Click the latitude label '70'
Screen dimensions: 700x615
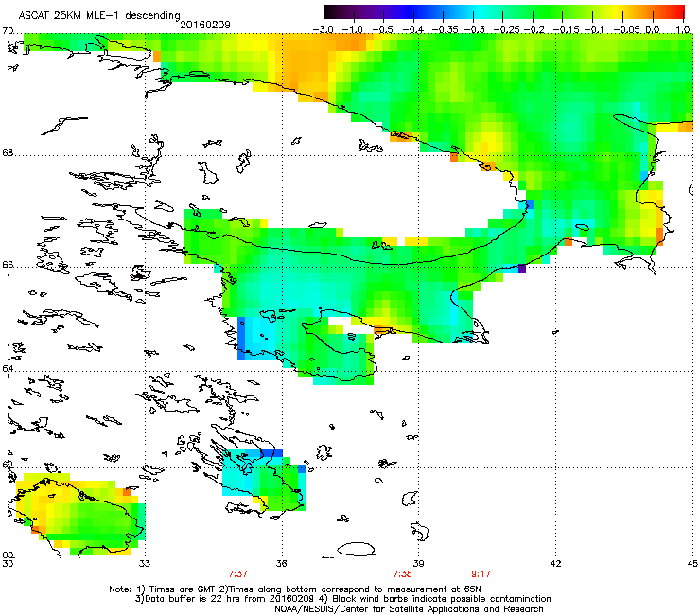coord(8,31)
